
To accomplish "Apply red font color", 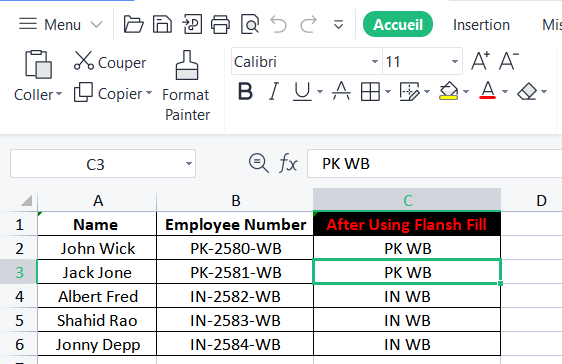I will [x=487, y=90].
